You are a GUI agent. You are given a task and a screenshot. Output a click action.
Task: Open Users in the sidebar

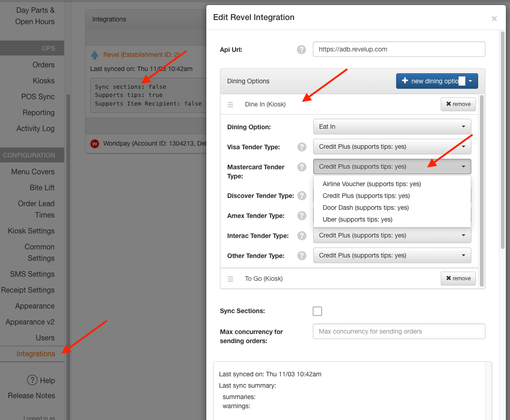click(x=45, y=338)
